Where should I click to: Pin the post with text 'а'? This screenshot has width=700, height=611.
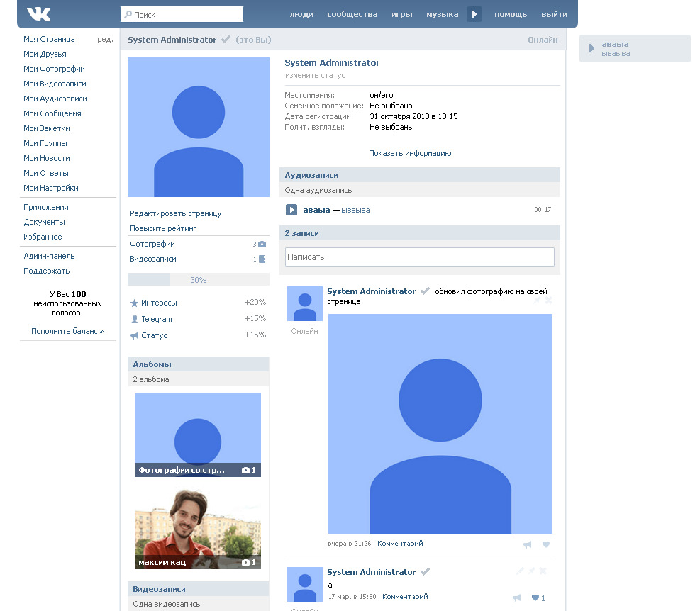[531, 571]
